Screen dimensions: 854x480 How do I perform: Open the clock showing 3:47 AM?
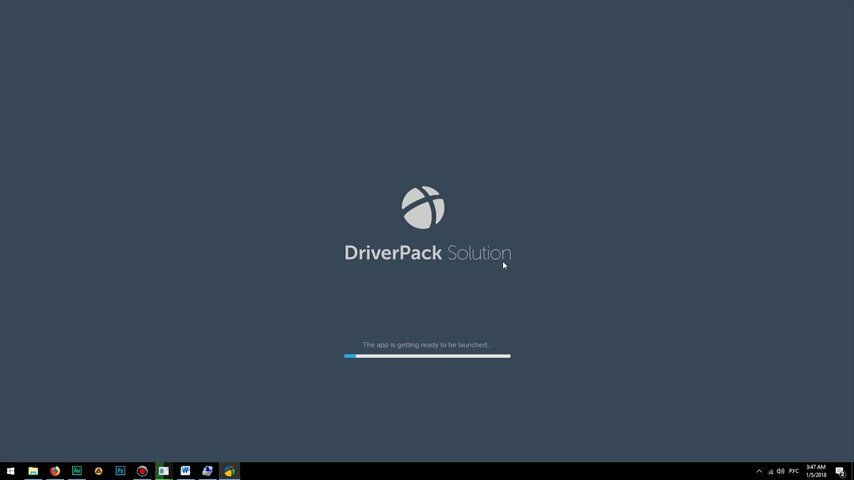pyautogui.click(x=816, y=471)
